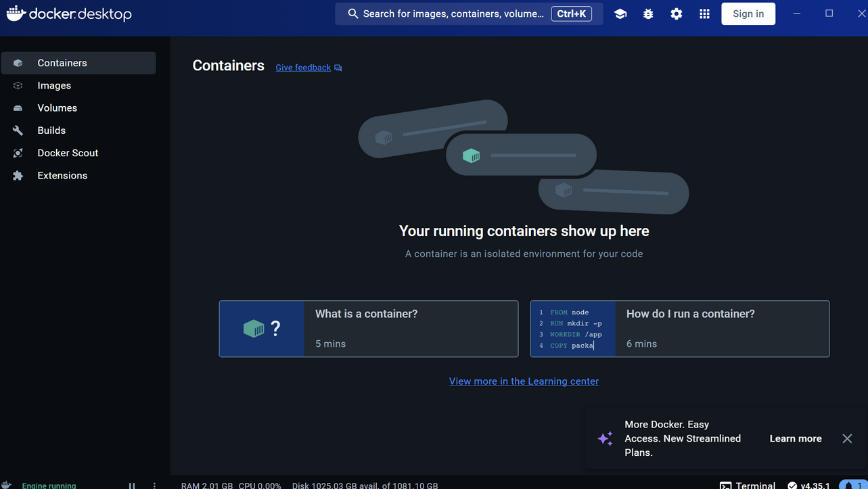Open the What is a container? tutorial card
The height and width of the screenshot is (489, 868).
point(369,329)
